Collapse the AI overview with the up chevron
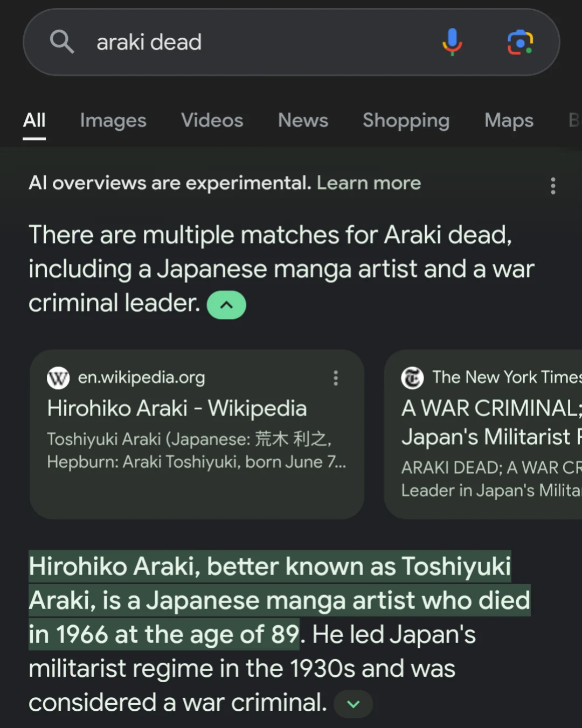582x728 pixels. click(226, 304)
